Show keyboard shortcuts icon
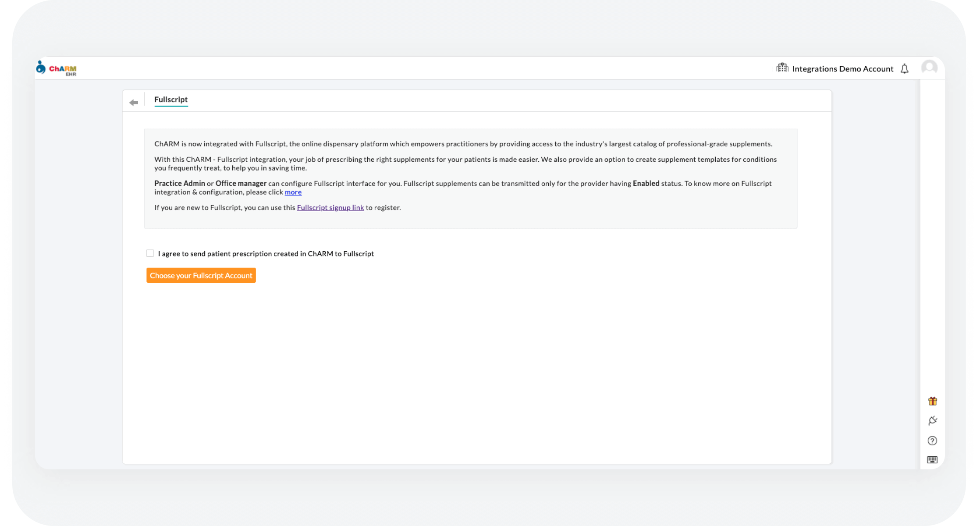980x526 pixels. [932, 460]
